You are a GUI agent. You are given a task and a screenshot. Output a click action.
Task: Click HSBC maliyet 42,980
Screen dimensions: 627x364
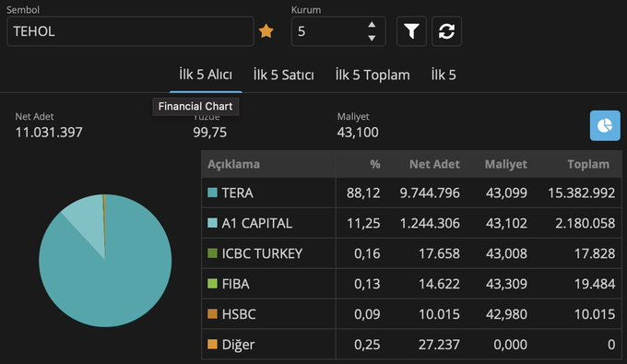pyautogui.click(x=506, y=314)
